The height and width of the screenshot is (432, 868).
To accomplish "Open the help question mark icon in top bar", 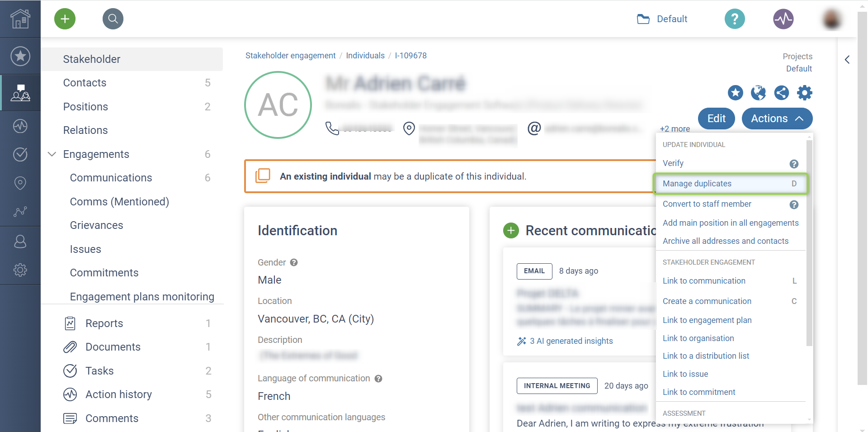I will 735,19.
